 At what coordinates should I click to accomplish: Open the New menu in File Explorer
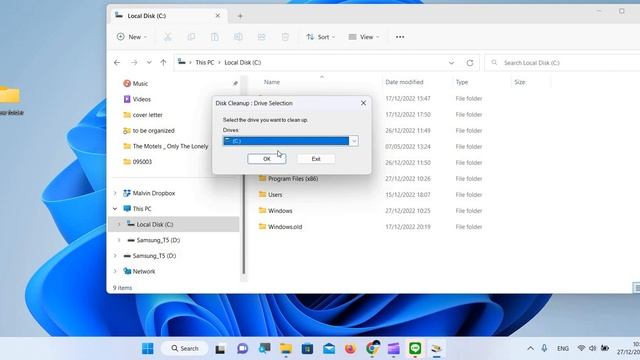131,37
